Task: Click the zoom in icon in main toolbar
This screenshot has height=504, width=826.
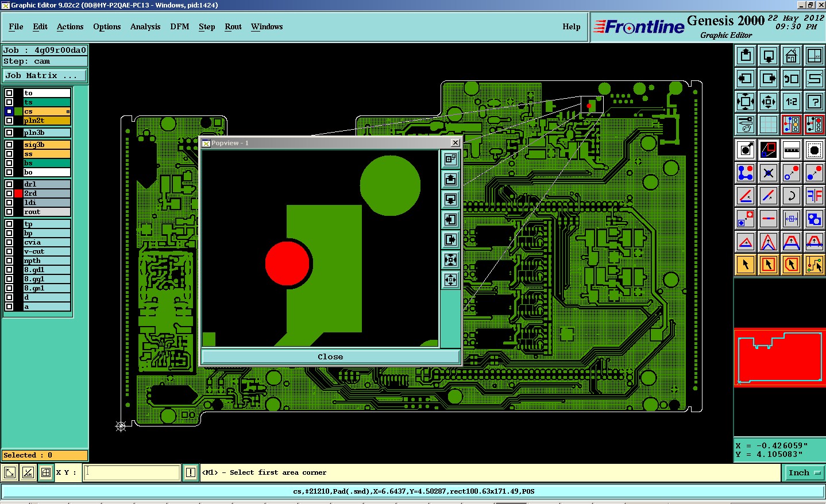Action: pos(746,102)
